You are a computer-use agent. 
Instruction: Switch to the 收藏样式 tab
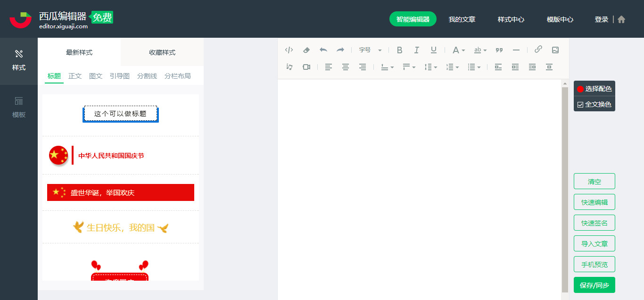click(x=162, y=52)
